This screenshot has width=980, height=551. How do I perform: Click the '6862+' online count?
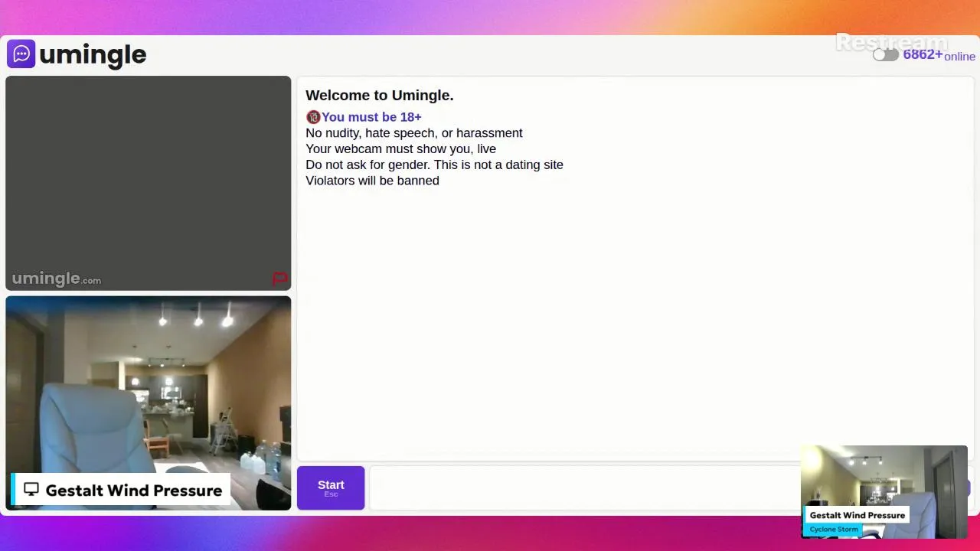pyautogui.click(x=923, y=54)
